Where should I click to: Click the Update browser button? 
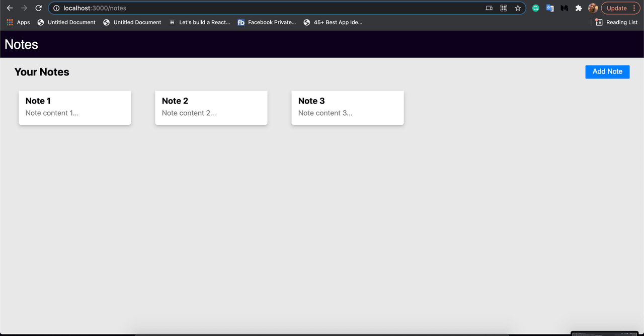click(620, 8)
